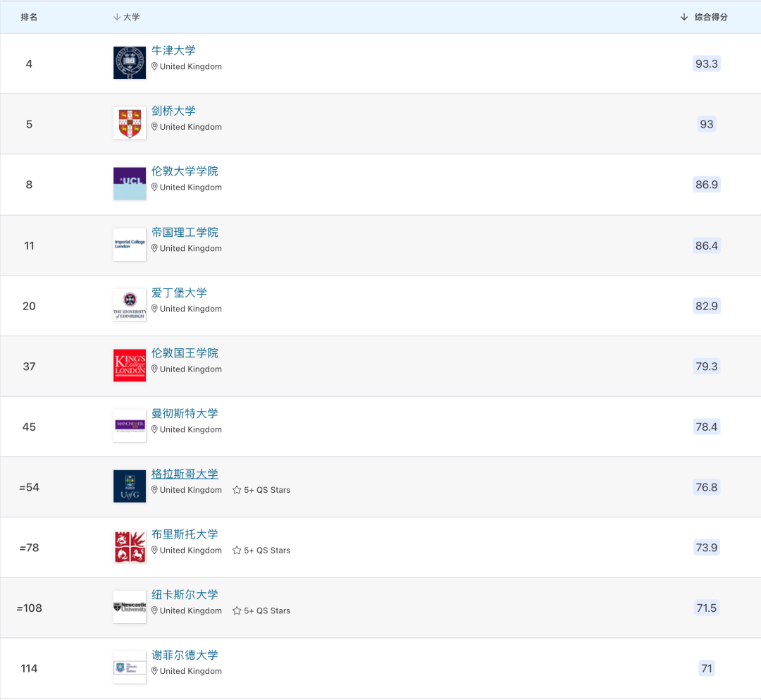
Task: Click the 排名 column header
Action: click(29, 17)
